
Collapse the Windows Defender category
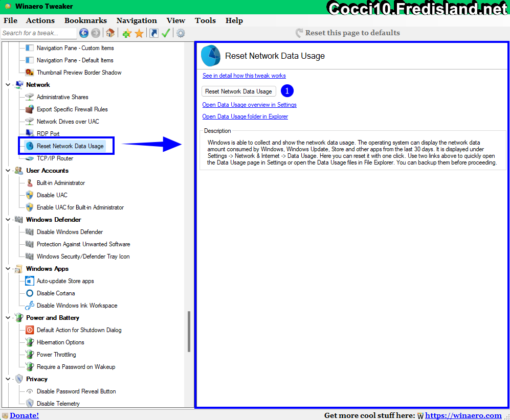point(8,220)
